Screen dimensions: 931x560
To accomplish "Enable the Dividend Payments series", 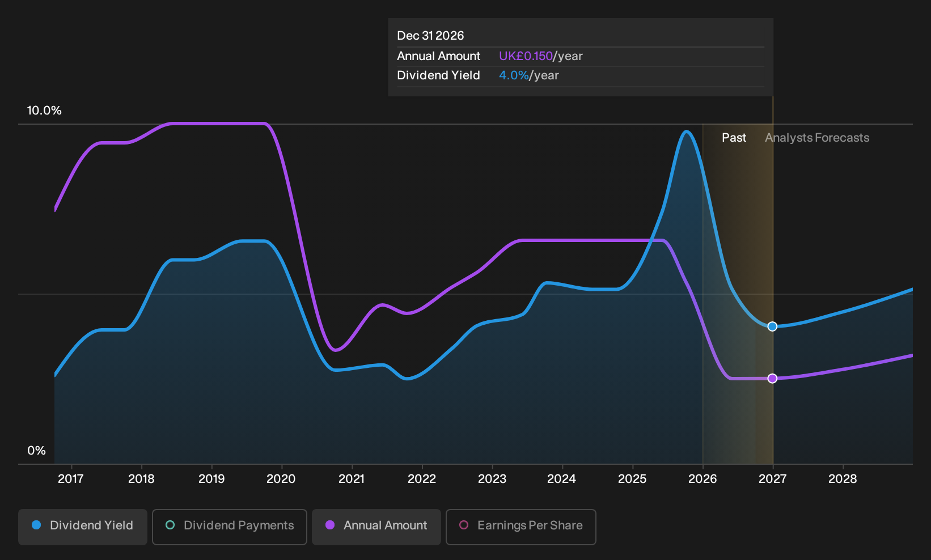I will [230, 527].
